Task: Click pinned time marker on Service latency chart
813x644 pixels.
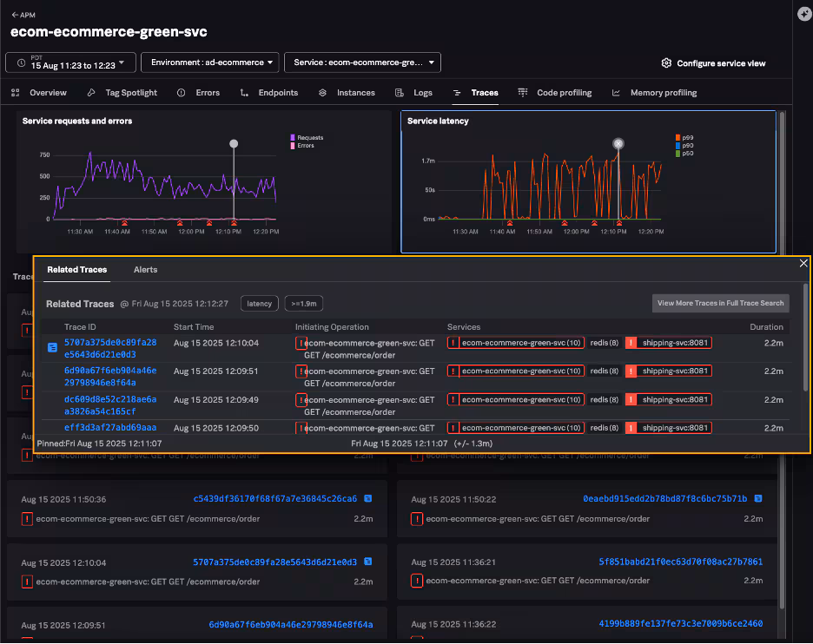Action: click(618, 143)
